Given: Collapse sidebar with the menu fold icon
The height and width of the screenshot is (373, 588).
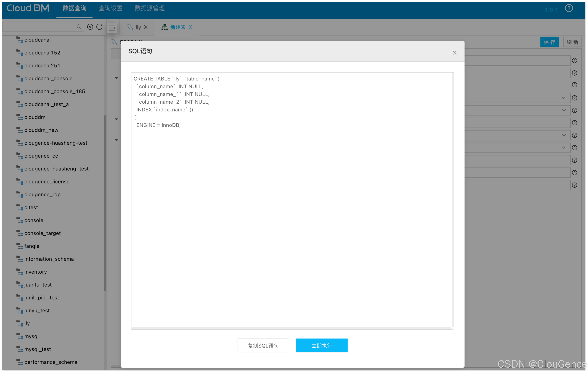Looking at the screenshot, I should pyautogui.click(x=112, y=28).
